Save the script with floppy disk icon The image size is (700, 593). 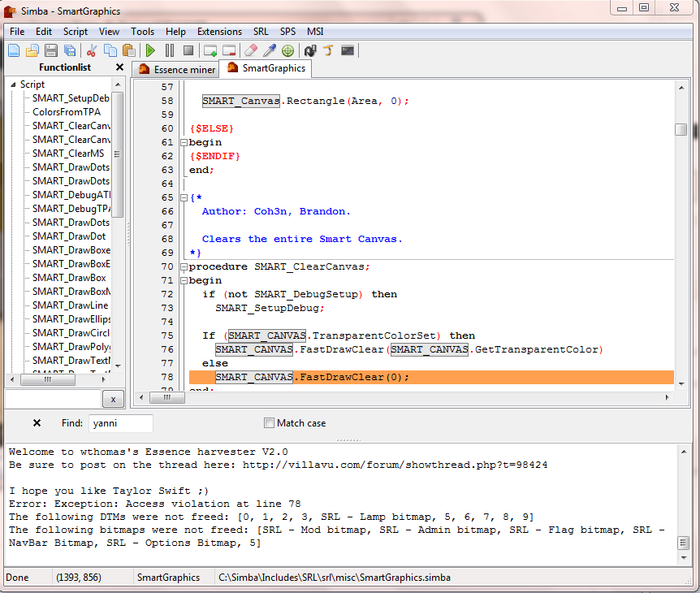pos(51,50)
